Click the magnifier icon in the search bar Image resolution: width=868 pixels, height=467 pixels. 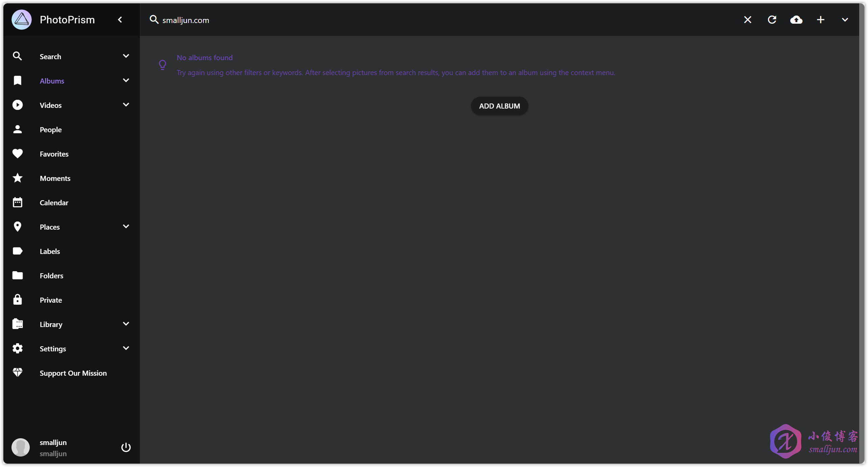coord(154,20)
